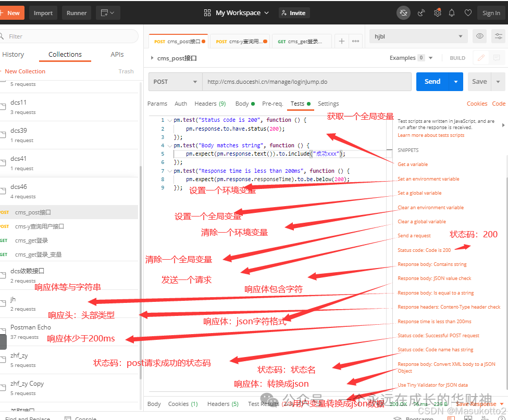This screenshot has height=420, width=508.
Task: Open Learn more about tests scripts link
Action: [x=431, y=135]
